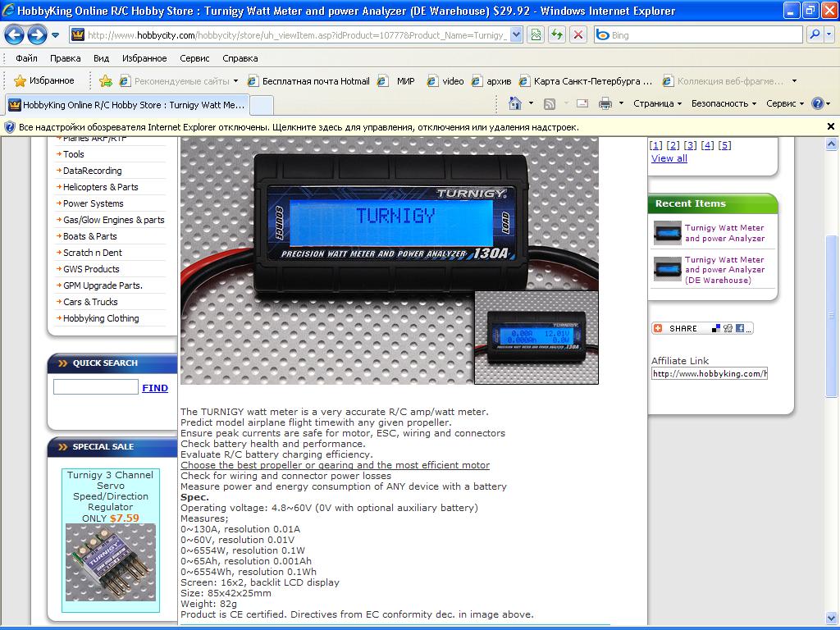The width and height of the screenshot is (840, 630).
Task: Go to page [3] of listings
Action: (x=691, y=145)
